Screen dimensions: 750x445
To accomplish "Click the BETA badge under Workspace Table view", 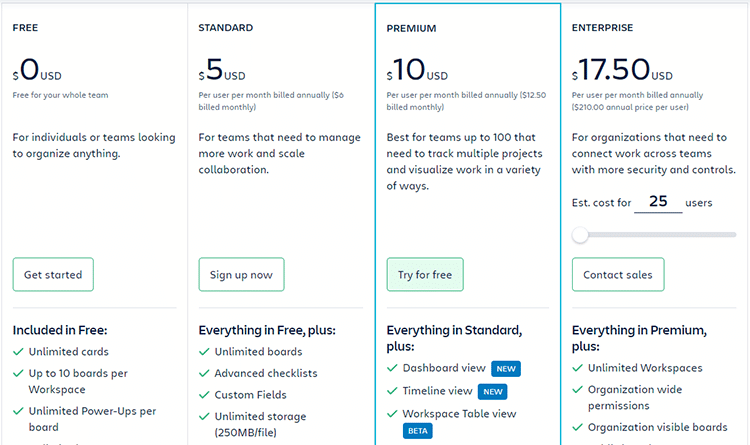I will coord(418,431).
